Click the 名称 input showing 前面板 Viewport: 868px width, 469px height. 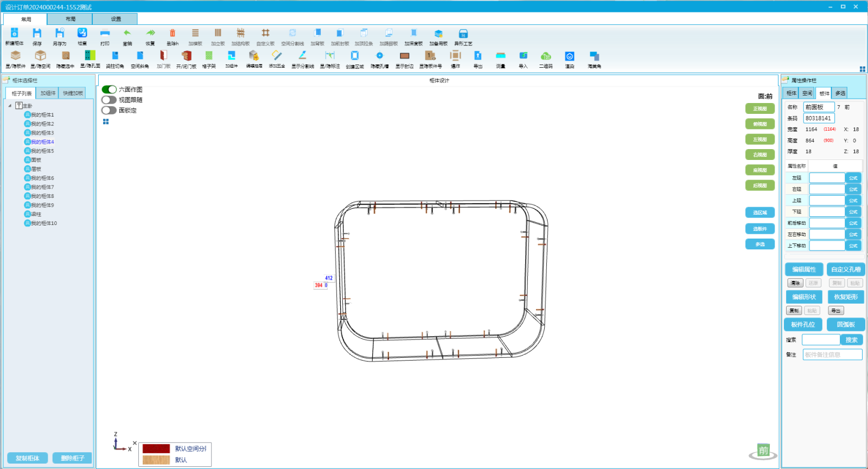819,107
